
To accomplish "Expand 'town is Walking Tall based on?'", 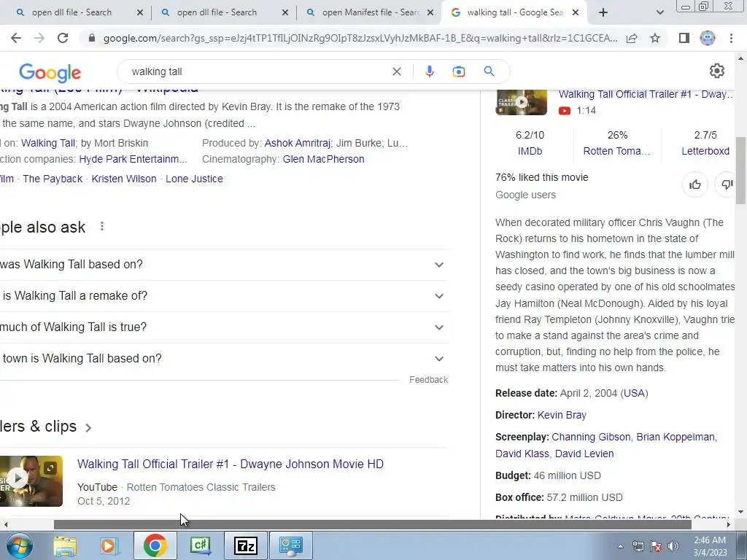I will point(223,359).
